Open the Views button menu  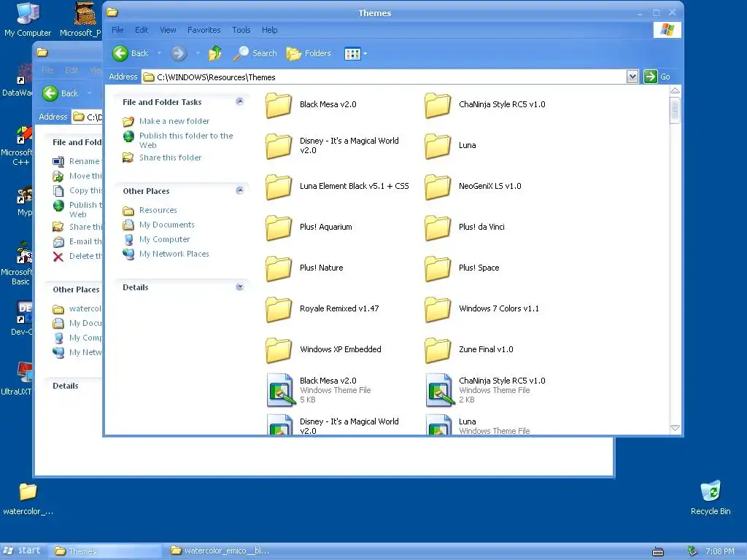coord(355,54)
